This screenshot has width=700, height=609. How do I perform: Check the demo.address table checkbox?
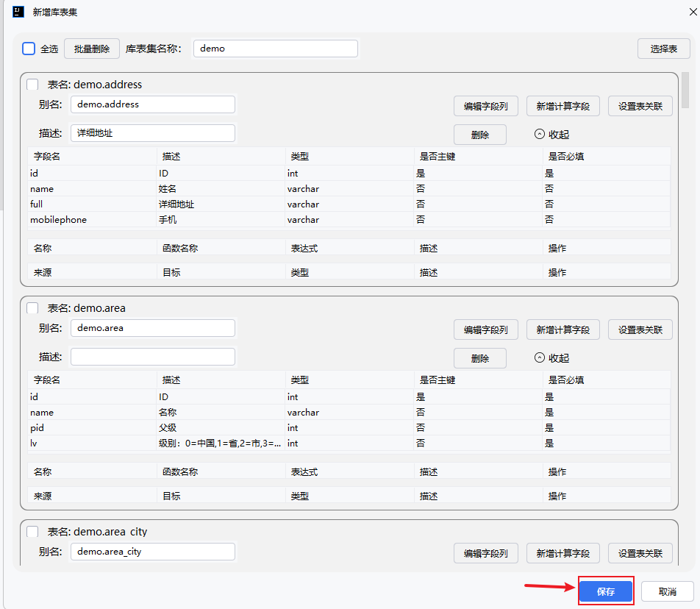pos(32,85)
